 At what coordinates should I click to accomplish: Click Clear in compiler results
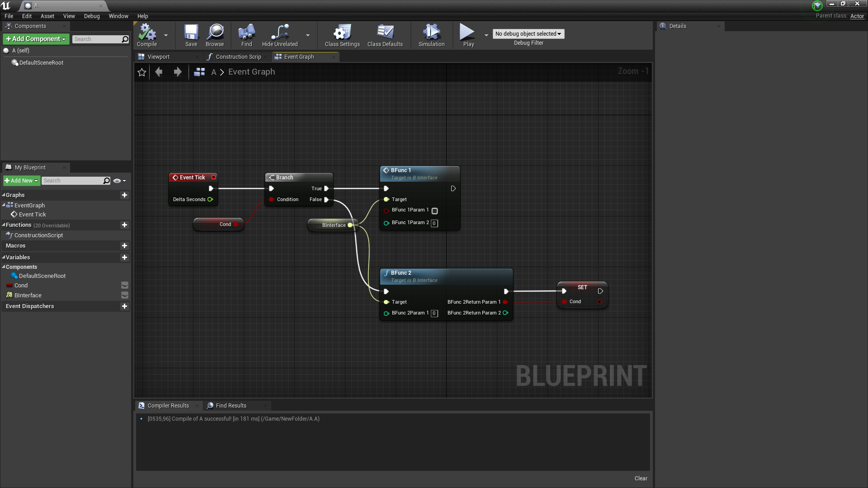641,479
